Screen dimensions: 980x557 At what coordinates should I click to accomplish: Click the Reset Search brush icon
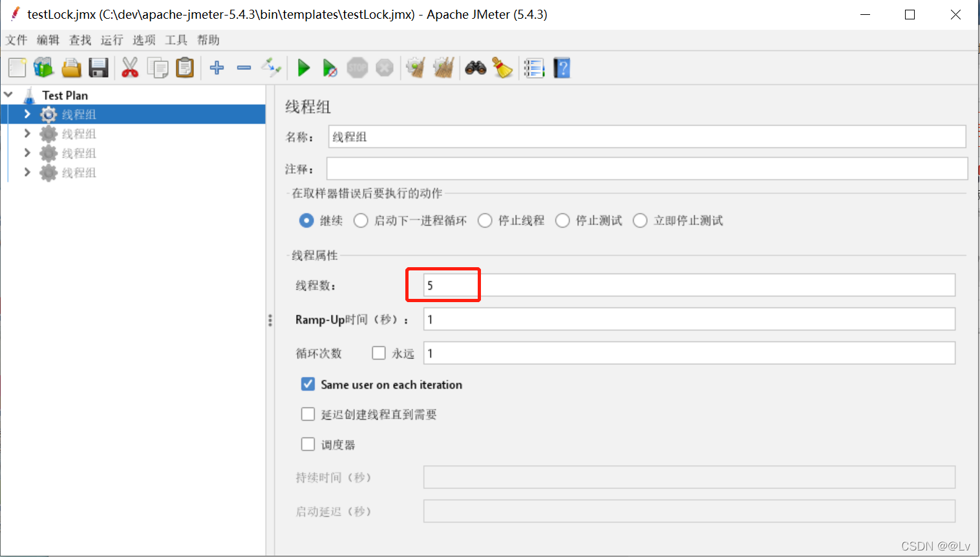click(x=503, y=67)
